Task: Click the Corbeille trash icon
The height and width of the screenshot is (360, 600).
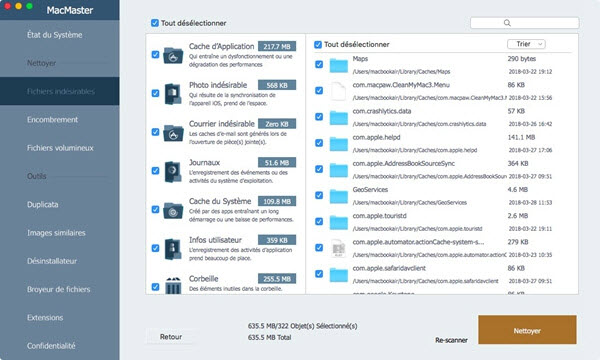Action: 173,285
